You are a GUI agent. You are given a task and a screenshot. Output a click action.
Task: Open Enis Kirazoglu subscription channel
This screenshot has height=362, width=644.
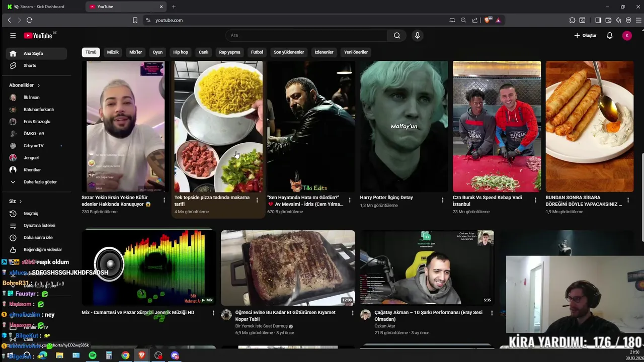pos(36,122)
